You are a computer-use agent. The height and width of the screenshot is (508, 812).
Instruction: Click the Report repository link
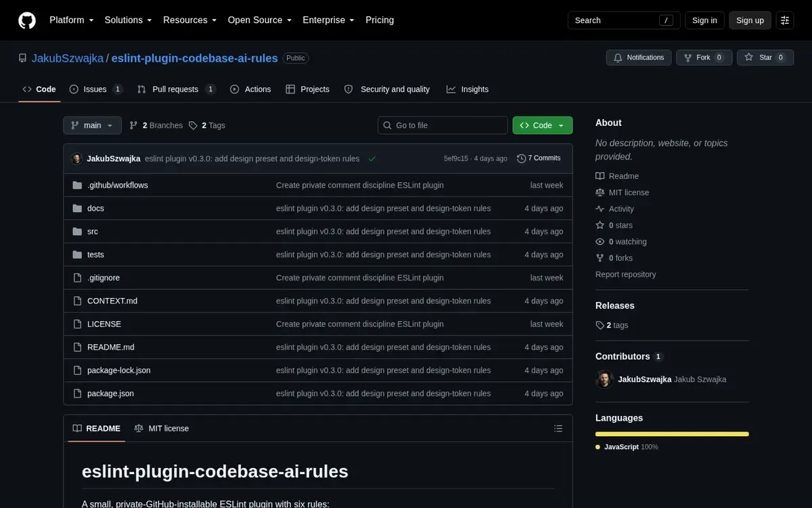pos(626,274)
